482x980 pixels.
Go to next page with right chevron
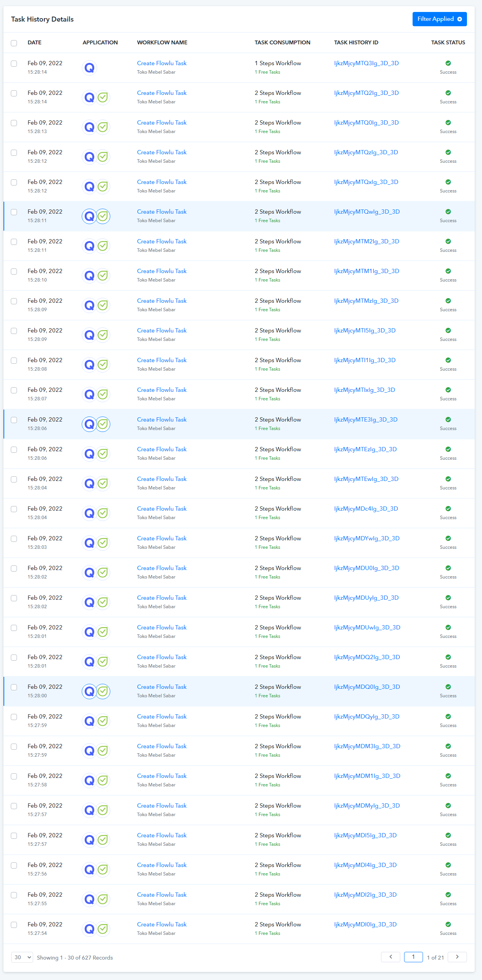tap(457, 957)
